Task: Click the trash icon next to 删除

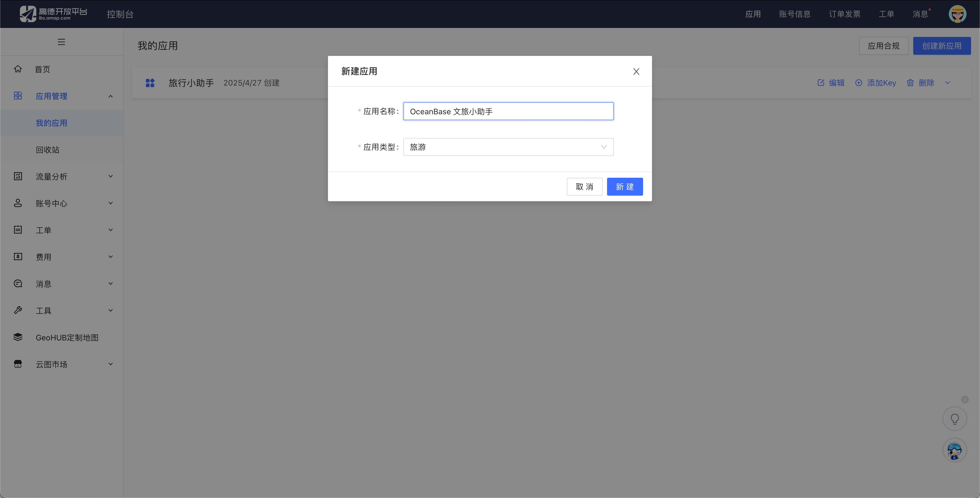Action: (910, 82)
